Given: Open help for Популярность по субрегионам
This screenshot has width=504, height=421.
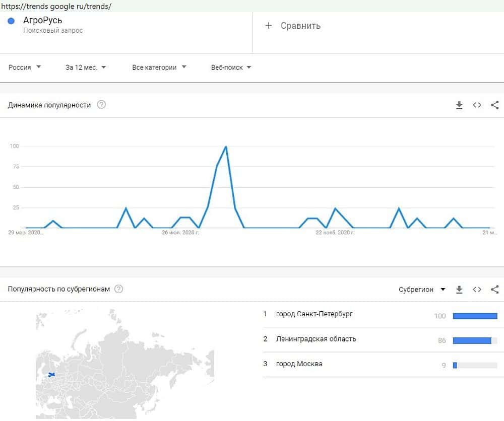Looking at the screenshot, I should [x=119, y=289].
